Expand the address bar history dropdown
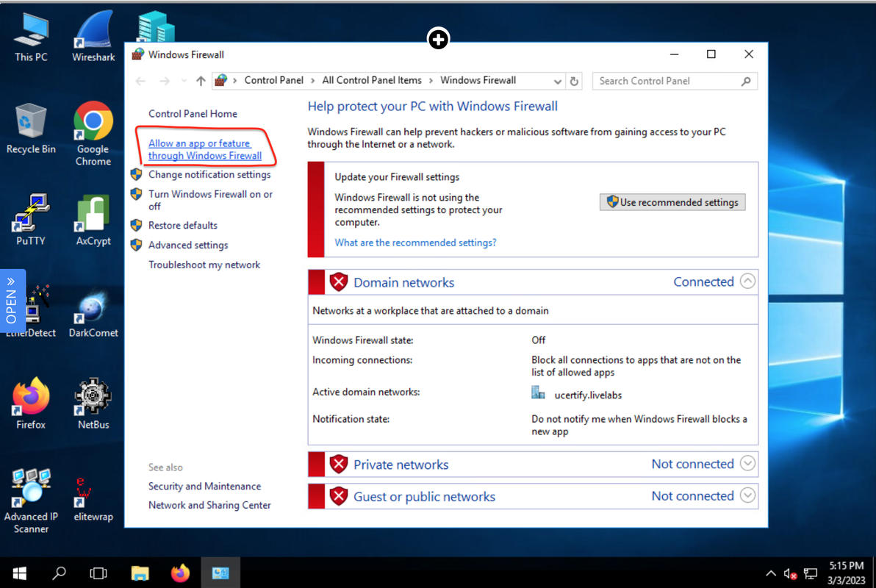Viewport: 876px width, 588px height. click(x=557, y=82)
